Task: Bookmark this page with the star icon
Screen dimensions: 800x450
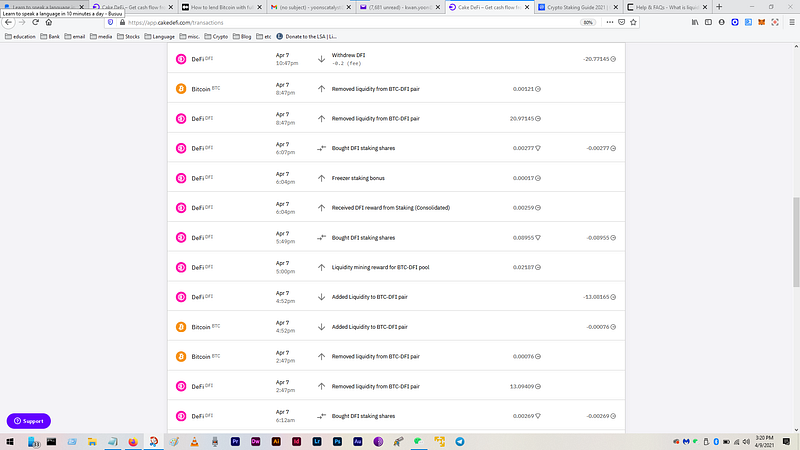Action: click(x=633, y=22)
